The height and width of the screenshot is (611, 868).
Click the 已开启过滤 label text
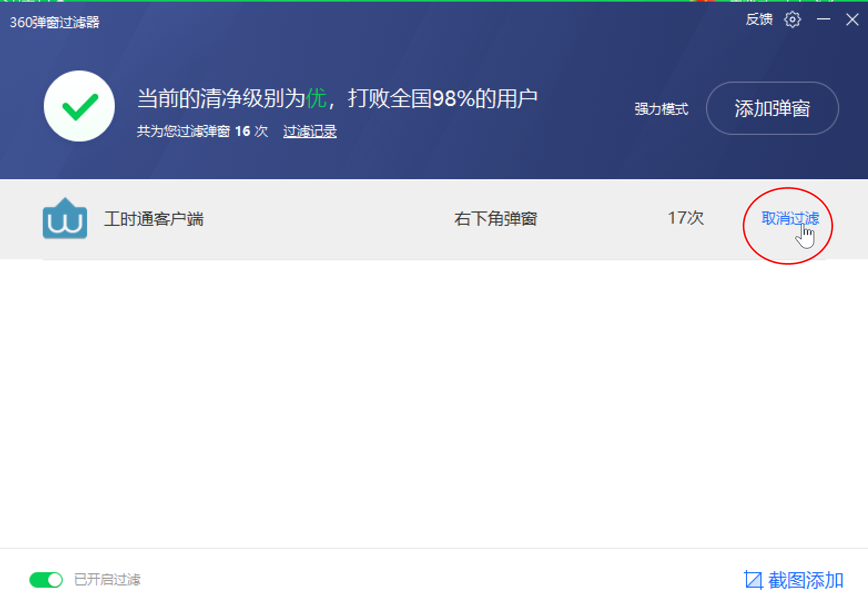point(108,580)
